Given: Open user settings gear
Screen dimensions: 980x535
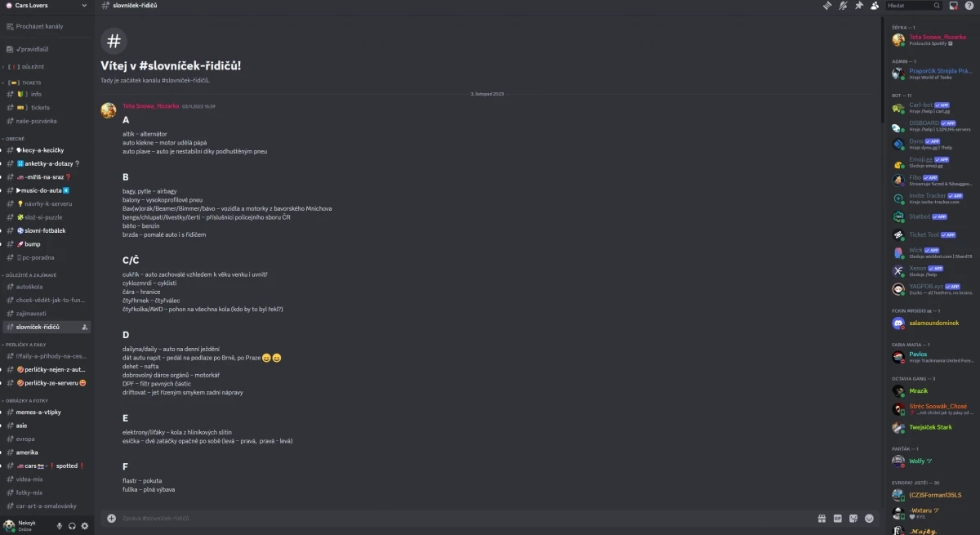Looking at the screenshot, I should coord(84,525).
